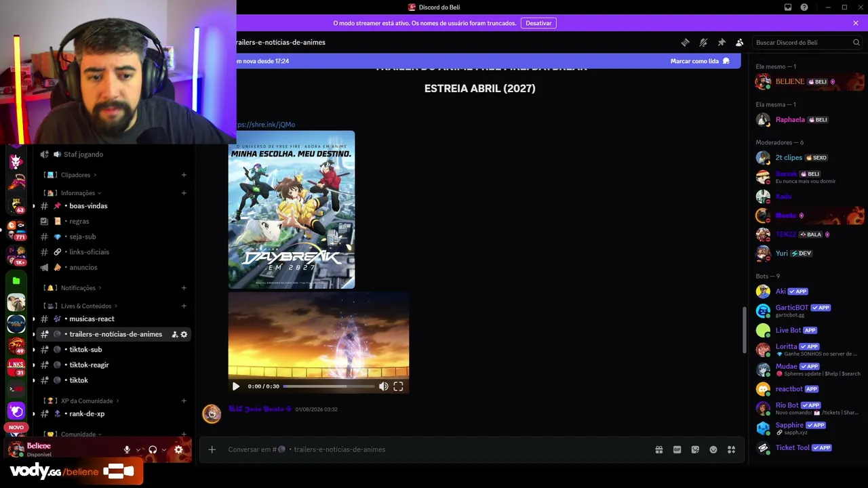Mute the microphone in user panel
The image size is (868, 488).
point(127,449)
